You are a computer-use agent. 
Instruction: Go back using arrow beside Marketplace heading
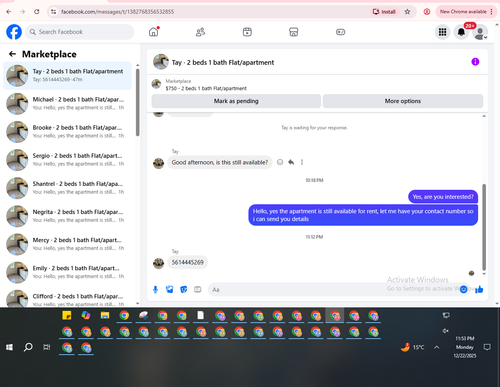[x=12, y=54]
